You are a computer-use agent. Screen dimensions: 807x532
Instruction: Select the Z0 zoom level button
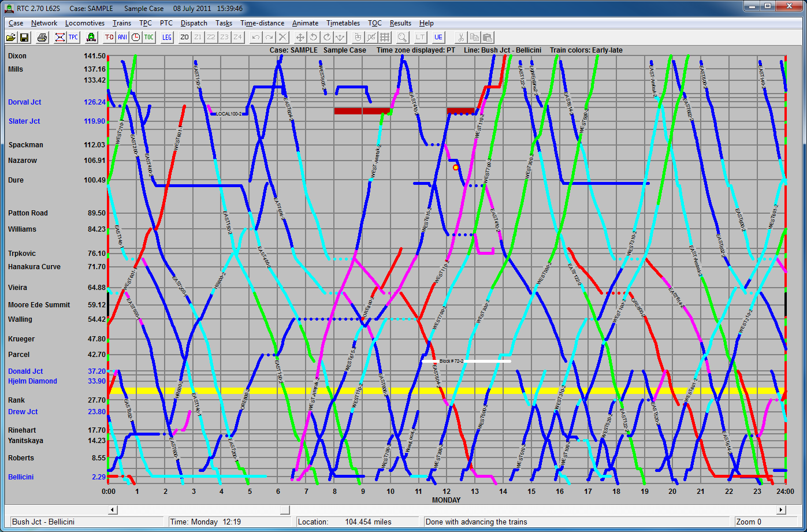[185, 38]
